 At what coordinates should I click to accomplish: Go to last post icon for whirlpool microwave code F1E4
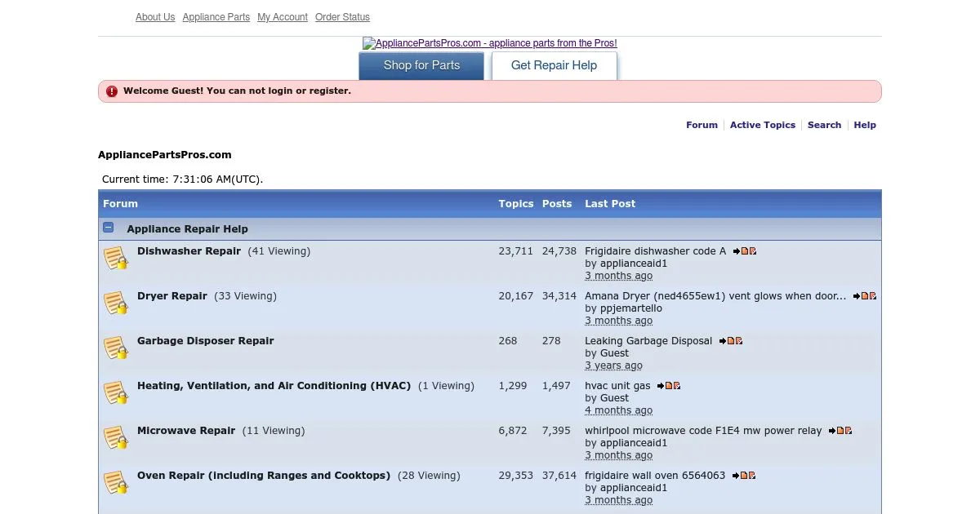tap(836, 431)
